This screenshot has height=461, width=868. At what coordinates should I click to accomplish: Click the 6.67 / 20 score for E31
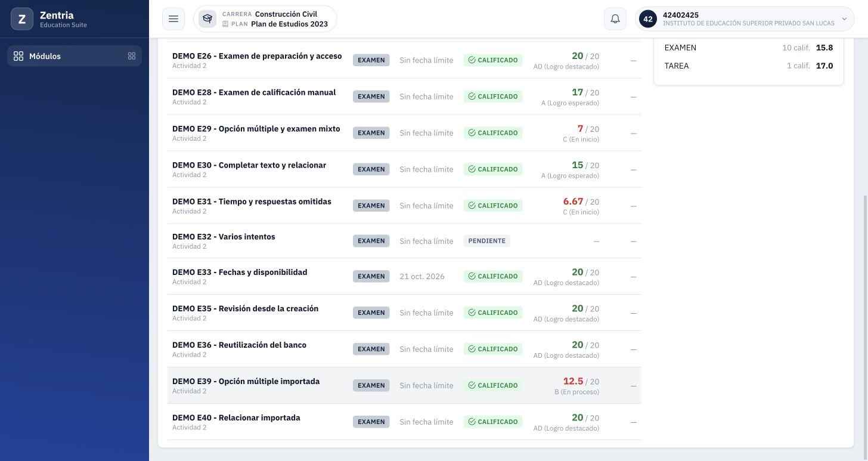pos(581,202)
